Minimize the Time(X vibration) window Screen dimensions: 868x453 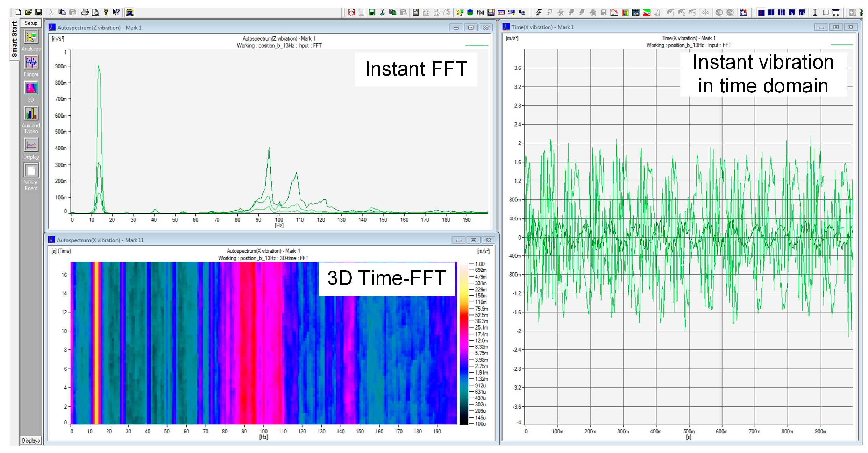tap(821, 27)
